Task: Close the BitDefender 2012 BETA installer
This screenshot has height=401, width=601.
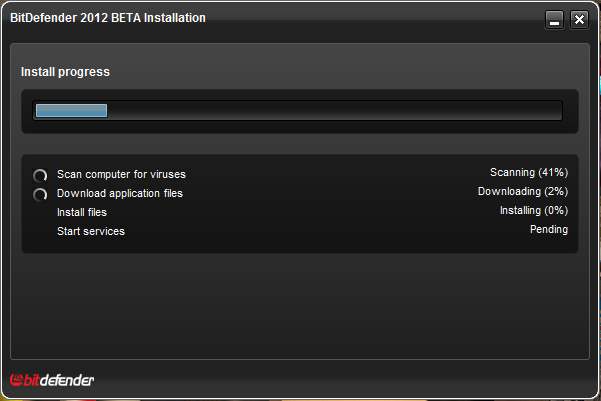Action: click(579, 20)
